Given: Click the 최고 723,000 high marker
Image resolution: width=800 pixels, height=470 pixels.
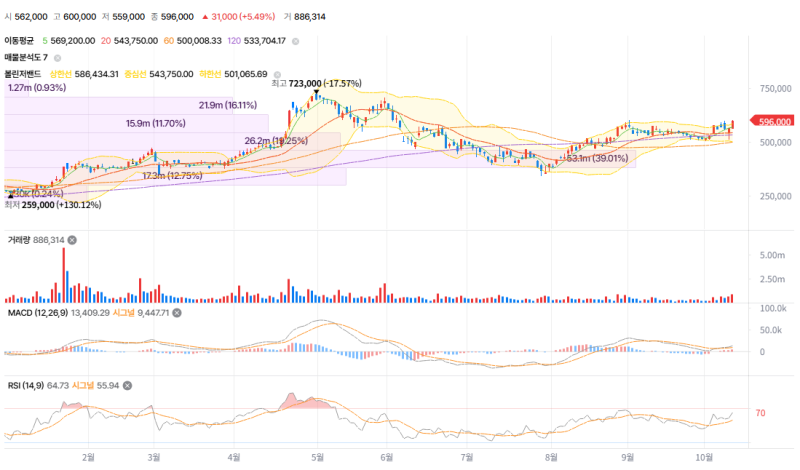Looking at the screenshot, I should click(316, 83).
